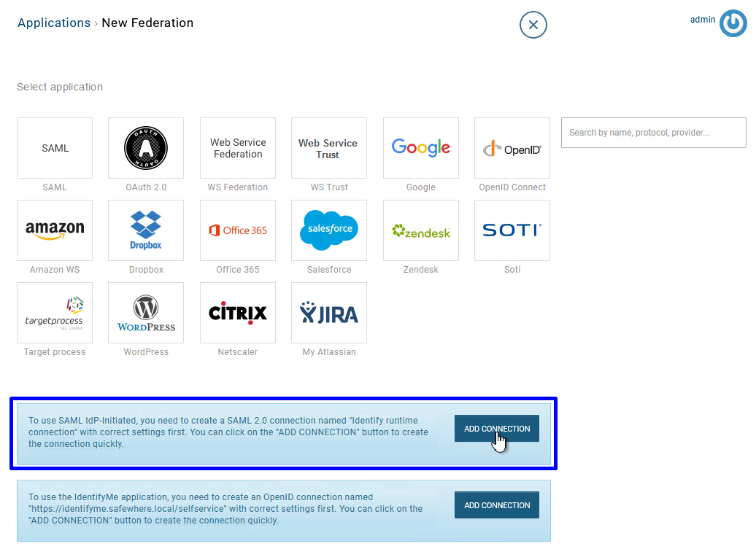
Task: Choose the Salesforce application tile
Action: (x=329, y=230)
